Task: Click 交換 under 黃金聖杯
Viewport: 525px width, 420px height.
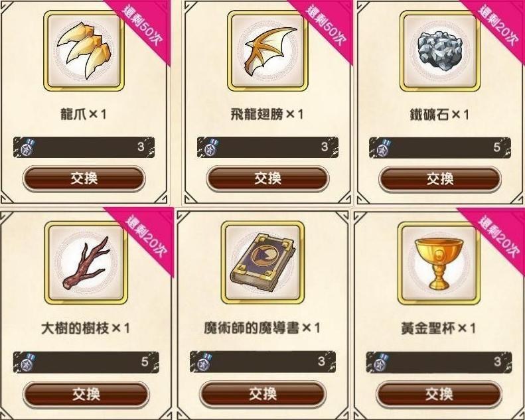Action: 439,394
